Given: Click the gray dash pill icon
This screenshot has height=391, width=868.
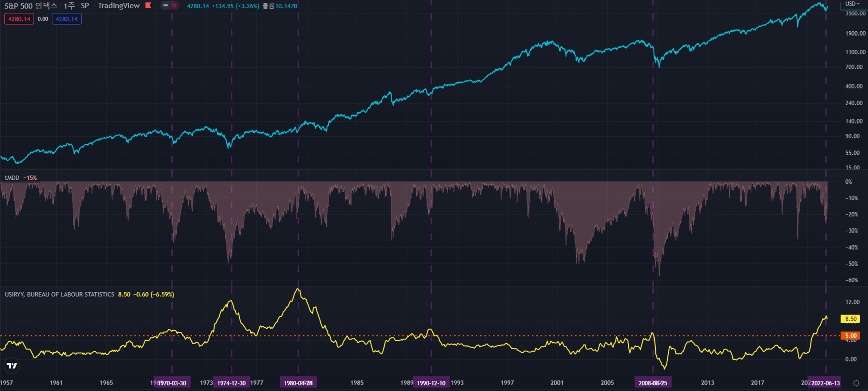Looking at the screenshot, I should pyautogui.click(x=165, y=6).
